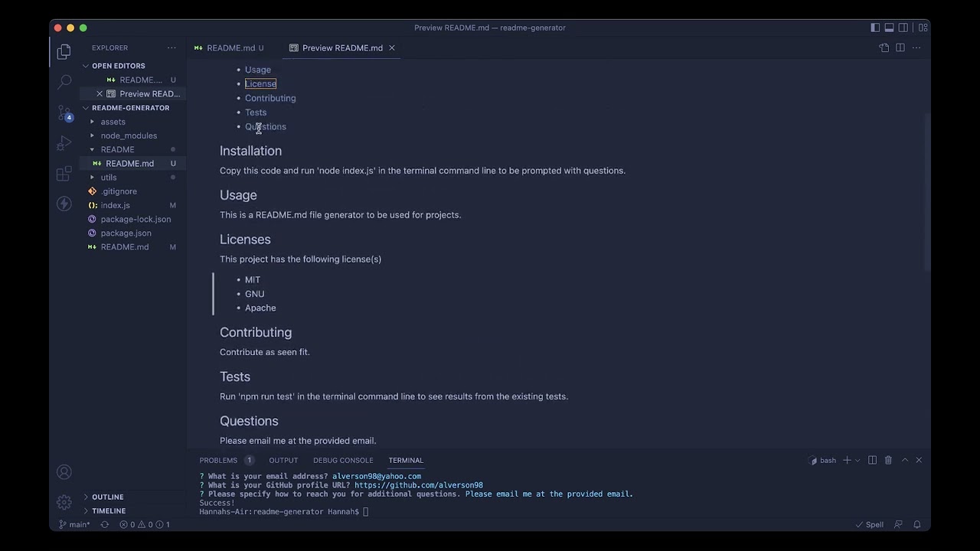This screenshot has height=551, width=980.
Task: Open the root README.md marked M
Action: click(124, 247)
